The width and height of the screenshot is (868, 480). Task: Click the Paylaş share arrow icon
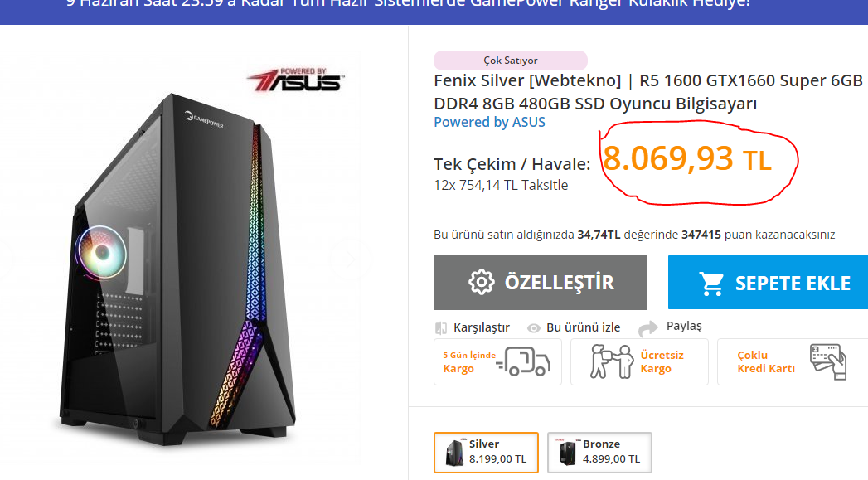tap(648, 328)
